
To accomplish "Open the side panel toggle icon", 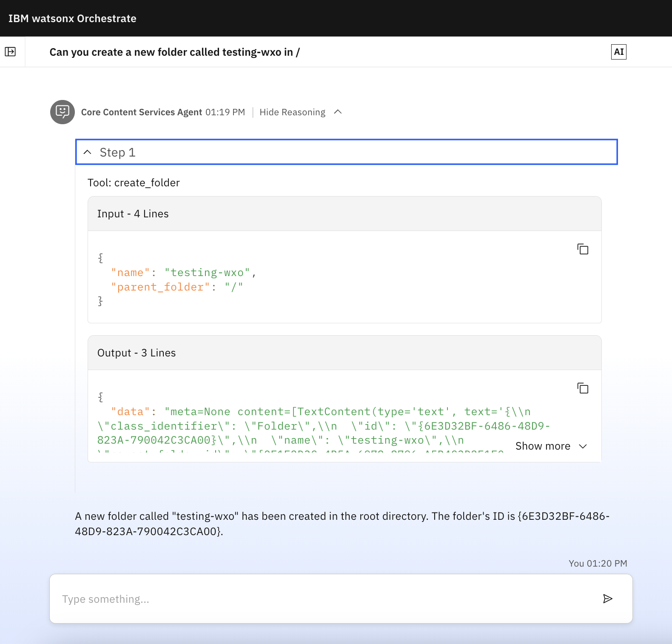I will click(x=10, y=52).
